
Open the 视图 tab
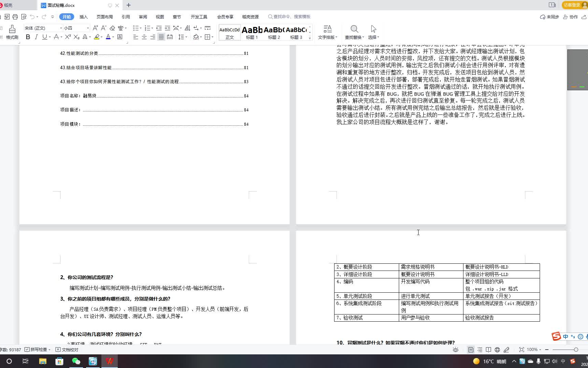[160, 17]
